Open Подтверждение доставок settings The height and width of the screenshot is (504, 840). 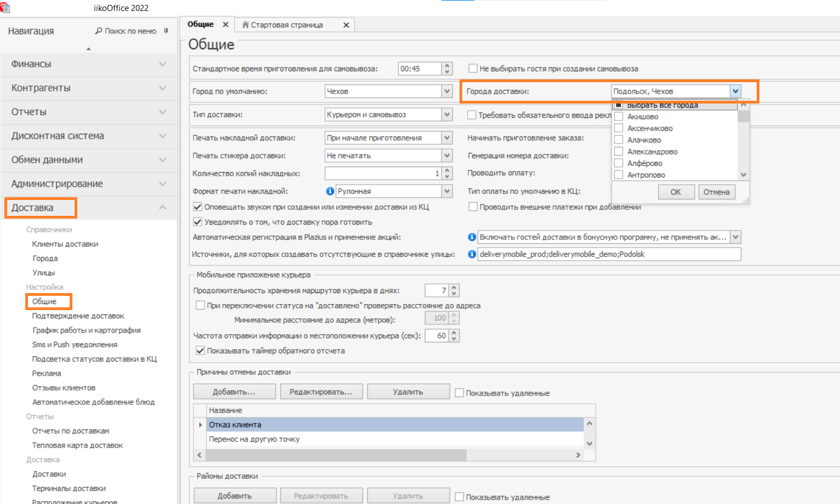tap(78, 316)
